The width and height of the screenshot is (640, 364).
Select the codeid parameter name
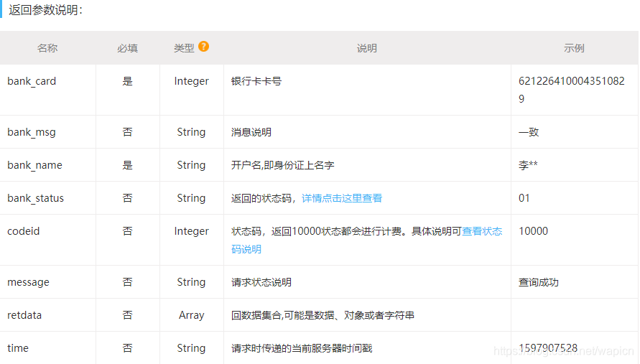click(24, 231)
